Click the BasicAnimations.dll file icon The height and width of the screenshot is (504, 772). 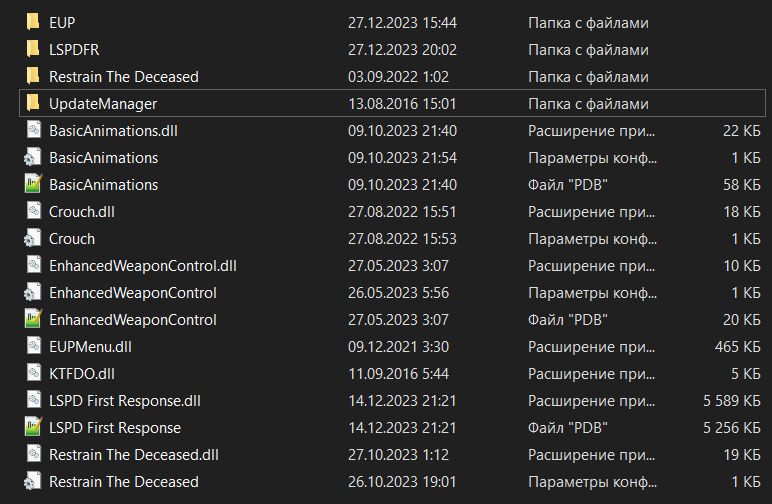click(32, 130)
